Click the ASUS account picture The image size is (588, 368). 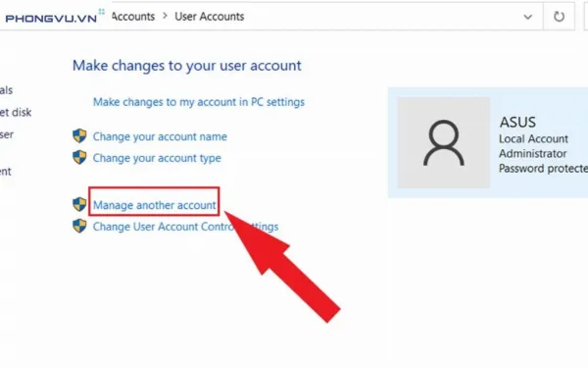[444, 142]
